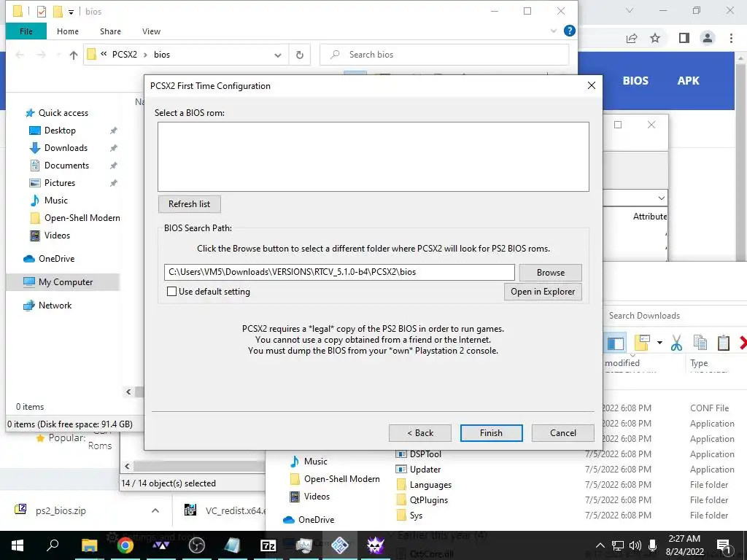Open Music in bios Explorer sidebar
747x560 pixels.
coord(55,201)
